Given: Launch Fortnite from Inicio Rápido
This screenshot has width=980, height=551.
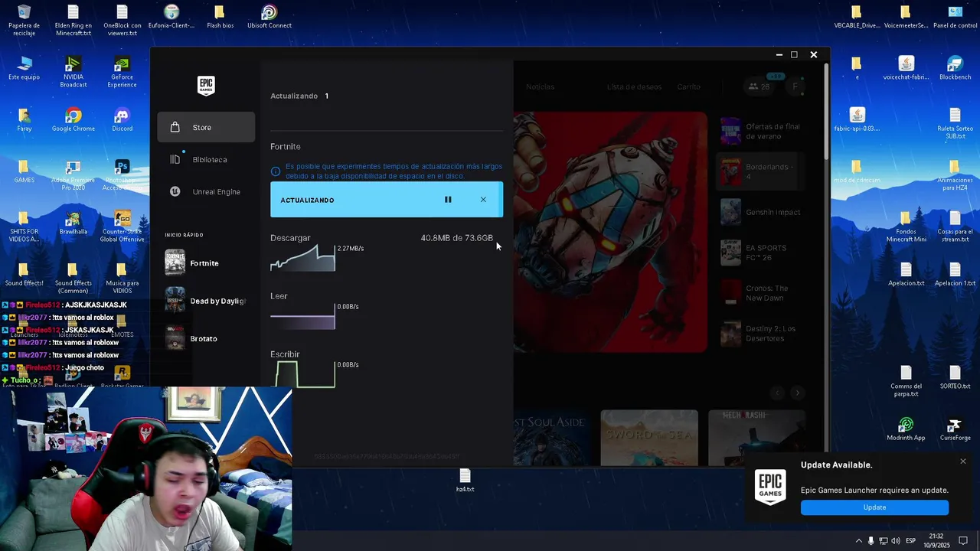Looking at the screenshot, I should tap(205, 262).
